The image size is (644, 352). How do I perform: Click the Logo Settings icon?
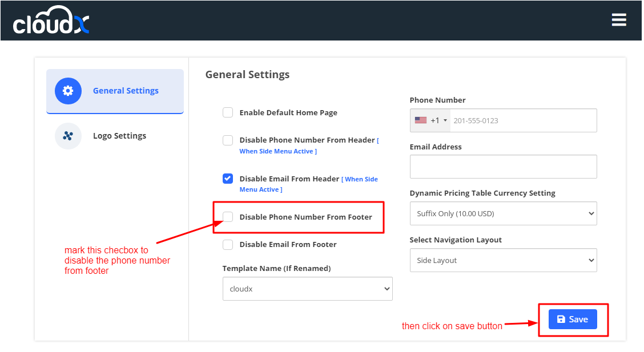[x=68, y=136]
